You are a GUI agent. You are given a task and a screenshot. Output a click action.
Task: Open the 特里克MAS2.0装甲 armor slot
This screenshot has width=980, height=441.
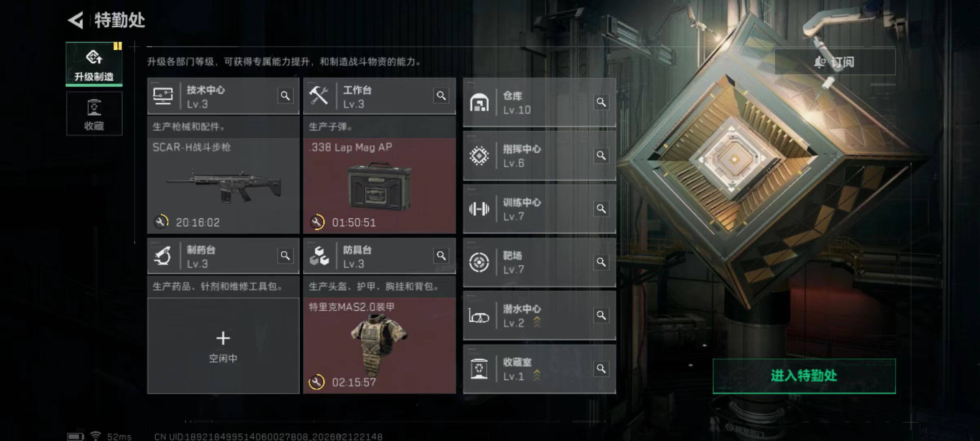[x=379, y=346]
